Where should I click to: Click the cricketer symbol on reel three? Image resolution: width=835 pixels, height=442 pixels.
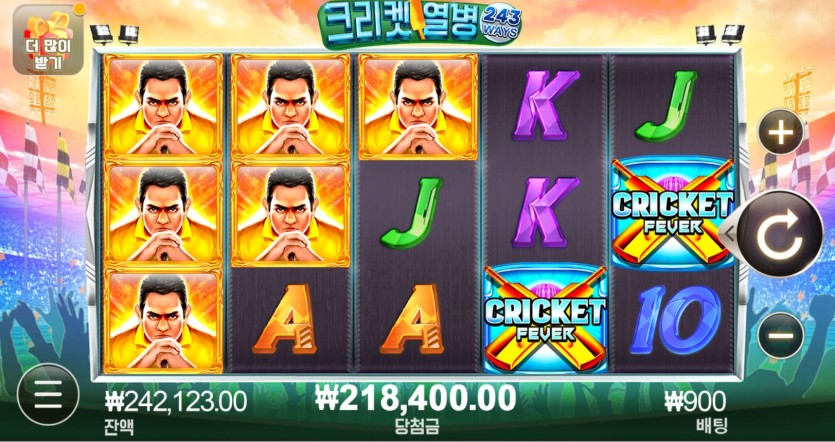[x=418, y=107]
